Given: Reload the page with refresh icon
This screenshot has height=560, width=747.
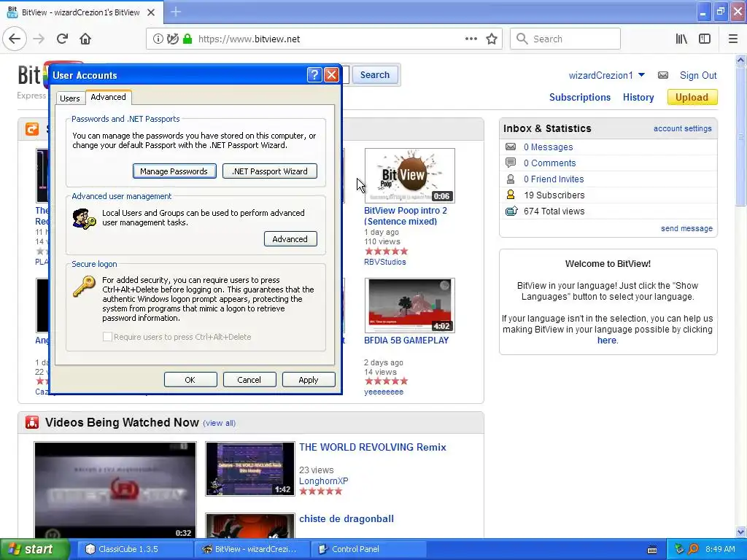Looking at the screenshot, I should (62, 39).
